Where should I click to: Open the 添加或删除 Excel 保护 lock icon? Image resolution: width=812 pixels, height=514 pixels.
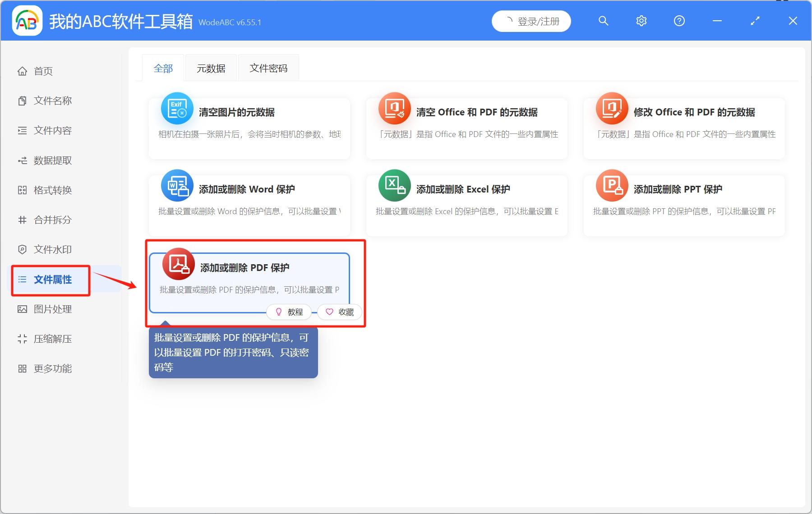tap(394, 185)
